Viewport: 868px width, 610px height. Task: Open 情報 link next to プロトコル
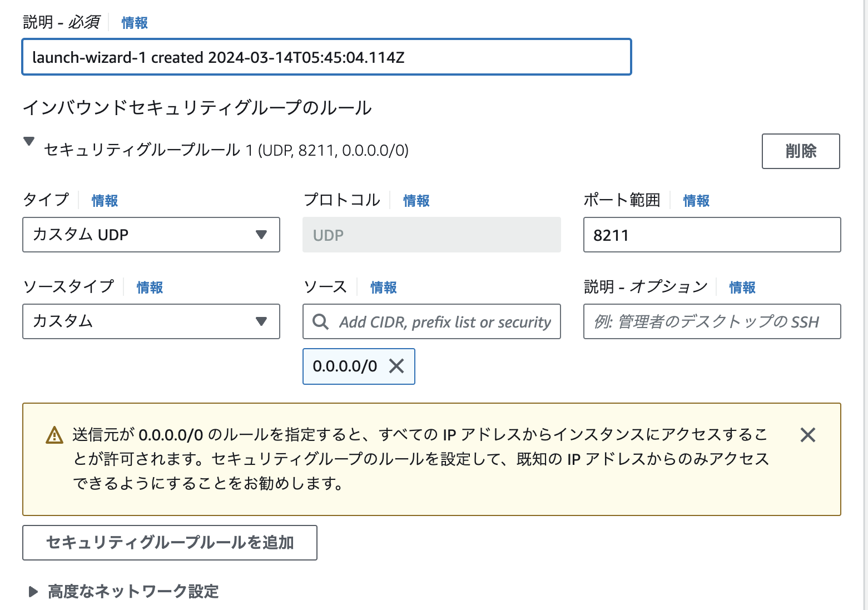(x=416, y=201)
